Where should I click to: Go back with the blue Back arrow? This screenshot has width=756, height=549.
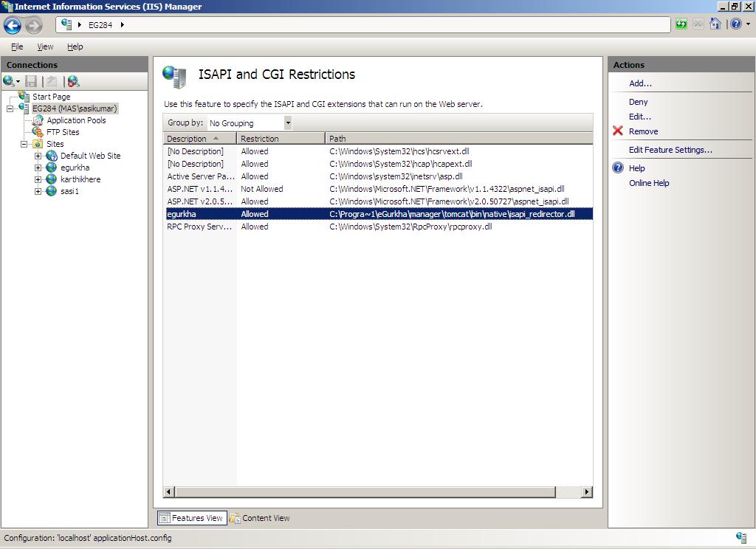pos(13,25)
